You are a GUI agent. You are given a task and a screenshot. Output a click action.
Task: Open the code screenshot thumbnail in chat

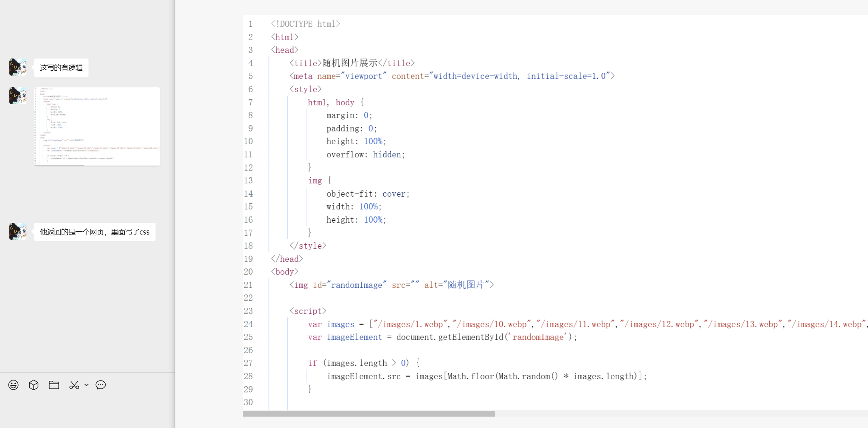pyautogui.click(x=97, y=126)
